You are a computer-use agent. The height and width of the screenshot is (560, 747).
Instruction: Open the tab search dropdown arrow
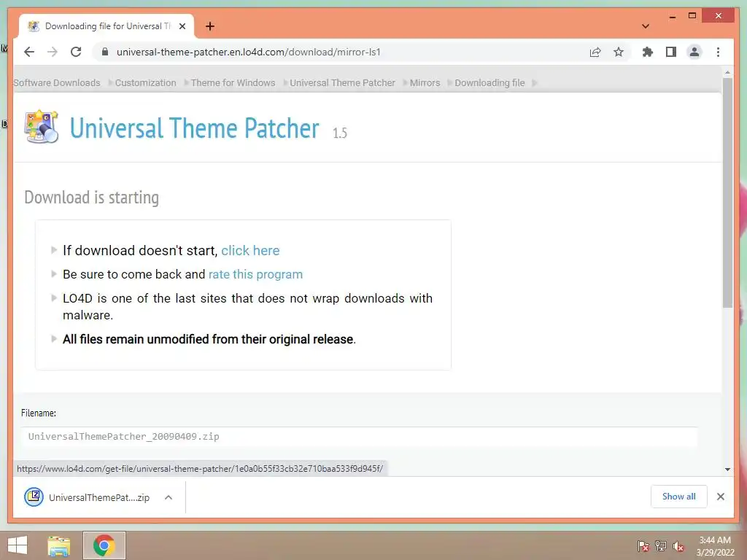[x=646, y=26]
